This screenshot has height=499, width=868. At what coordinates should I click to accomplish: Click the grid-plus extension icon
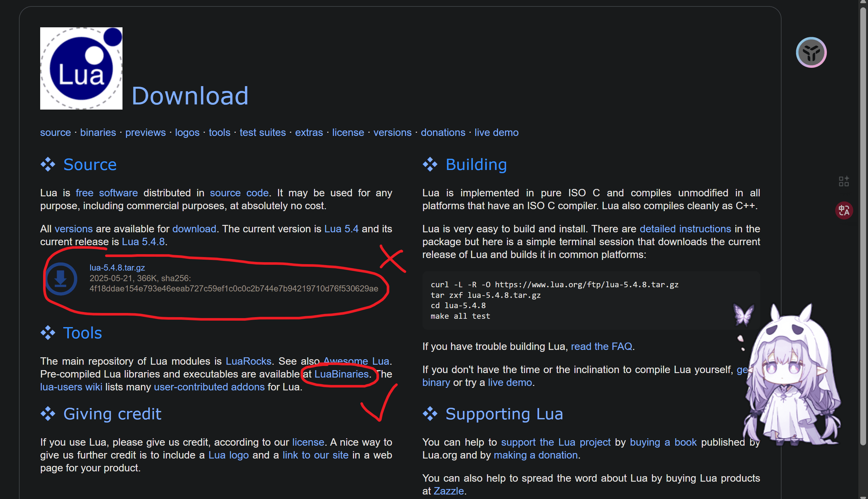point(844,181)
